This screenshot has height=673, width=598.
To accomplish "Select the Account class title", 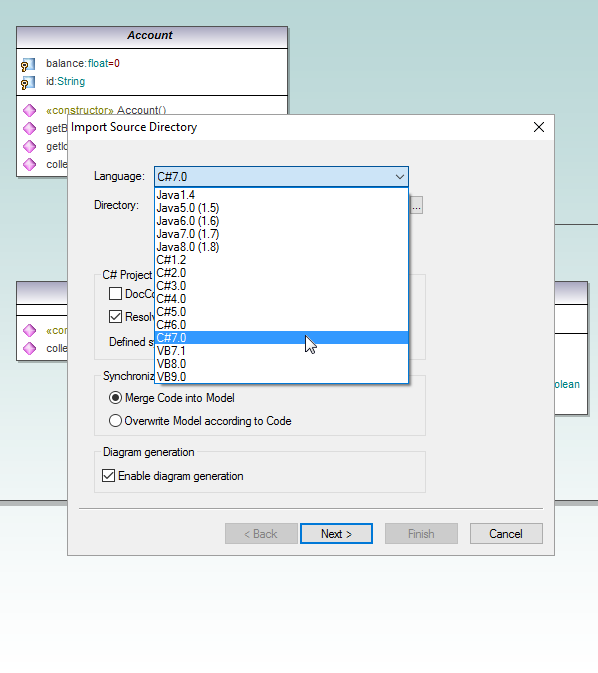I will click(x=150, y=35).
